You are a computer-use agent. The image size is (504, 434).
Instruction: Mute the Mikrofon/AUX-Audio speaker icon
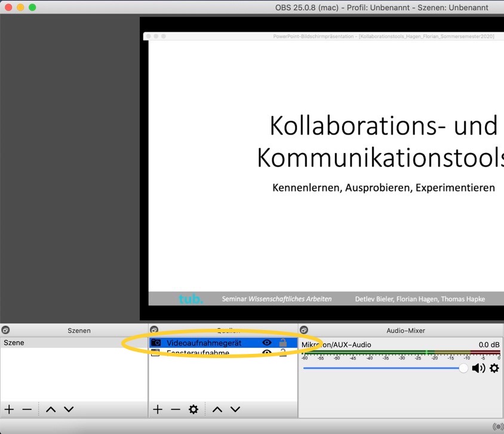tap(478, 368)
